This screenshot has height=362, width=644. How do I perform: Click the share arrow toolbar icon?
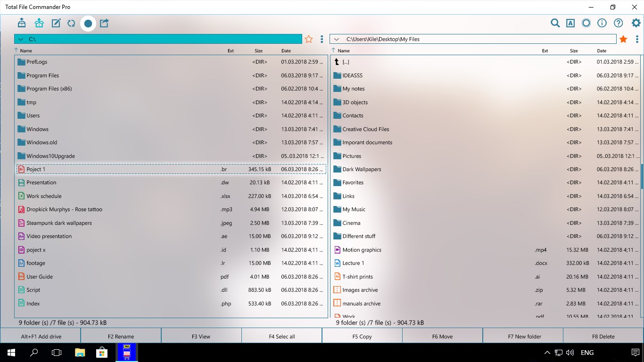point(104,23)
